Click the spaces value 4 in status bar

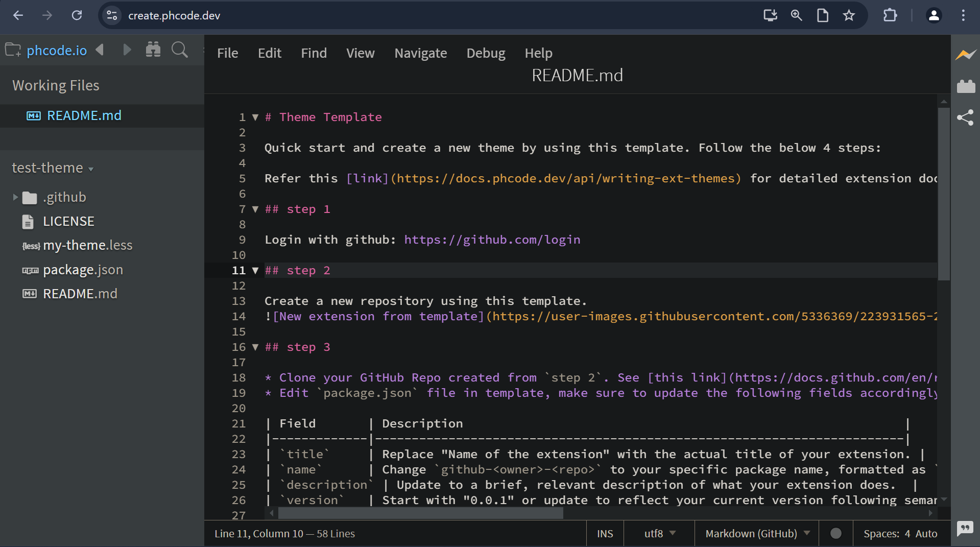(x=907, y=534)
